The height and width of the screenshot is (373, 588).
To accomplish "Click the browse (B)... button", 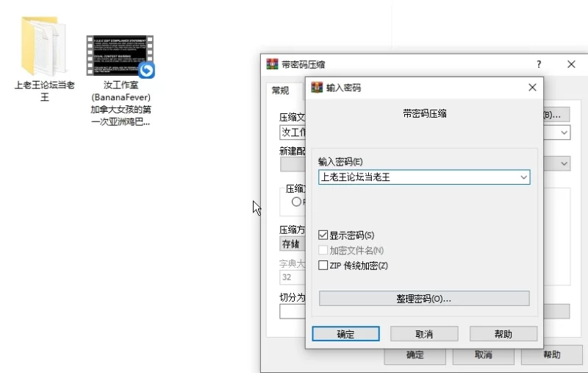I will 556,115.
